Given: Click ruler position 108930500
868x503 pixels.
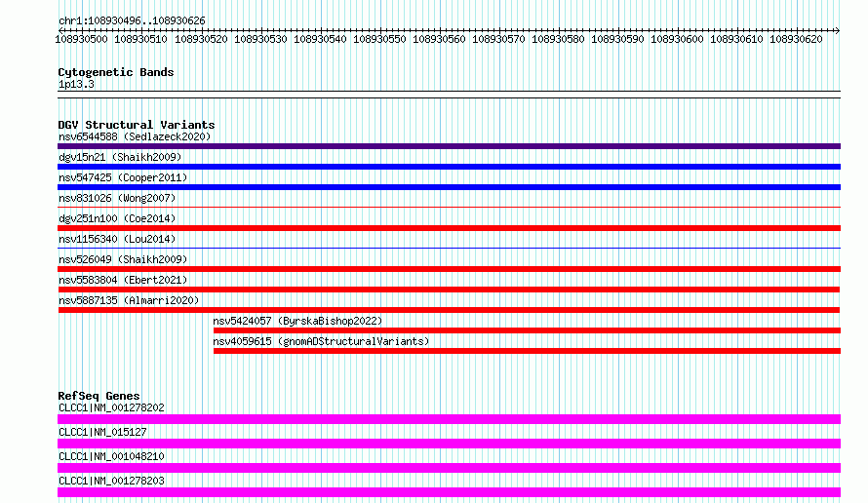Looking at the screenshot, I should (81, 39).
